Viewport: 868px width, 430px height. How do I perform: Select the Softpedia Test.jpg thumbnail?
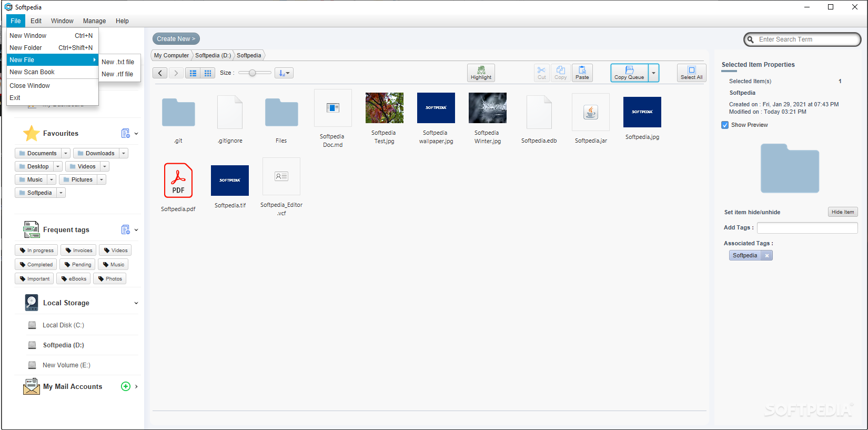tap(385, 108)
